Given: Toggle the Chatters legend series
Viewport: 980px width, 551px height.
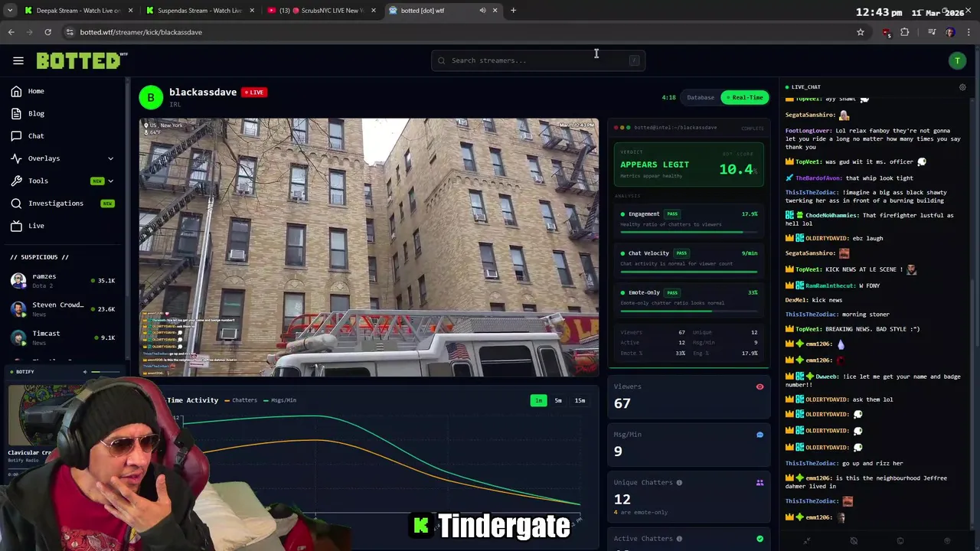Looking at the screenshot, I should coord(240,400).
